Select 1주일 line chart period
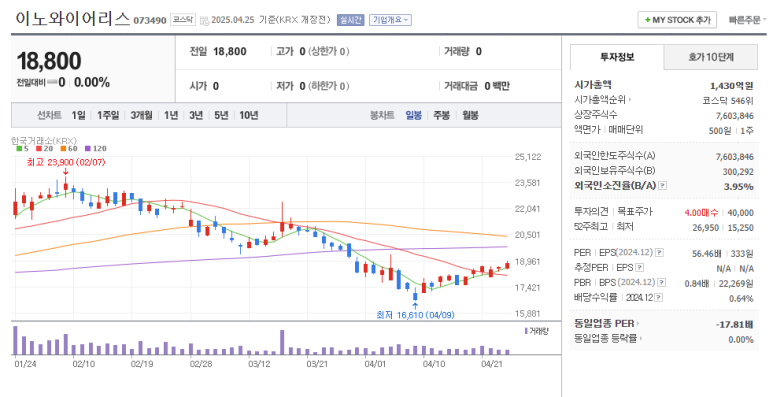The width and height of the screenshot is (773, 397). [x=108, y=115]
